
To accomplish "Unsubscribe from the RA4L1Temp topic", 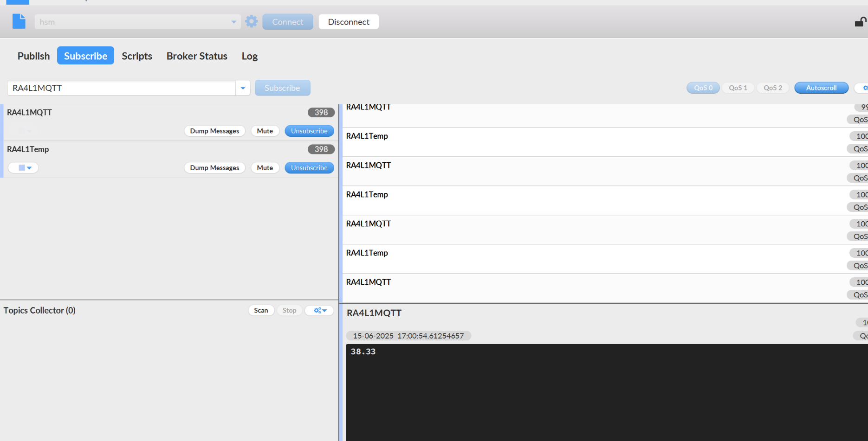I will pos(309,168).
